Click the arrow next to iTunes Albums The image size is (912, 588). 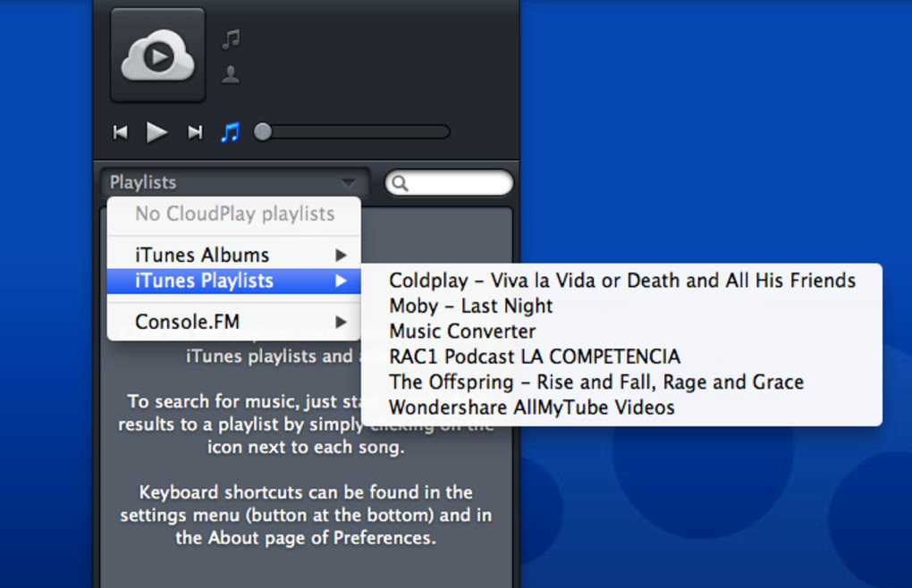pos(342,255)
